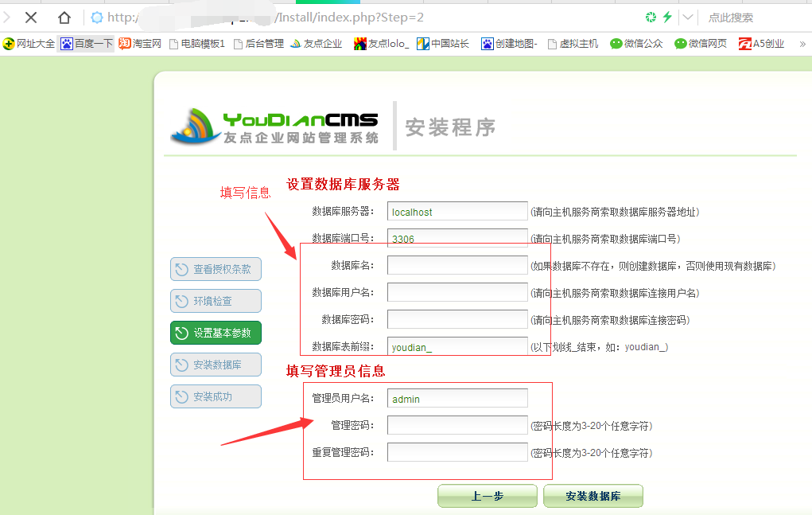
Task: Click the green lightning speed-mode icon
Action: (667, 17)
